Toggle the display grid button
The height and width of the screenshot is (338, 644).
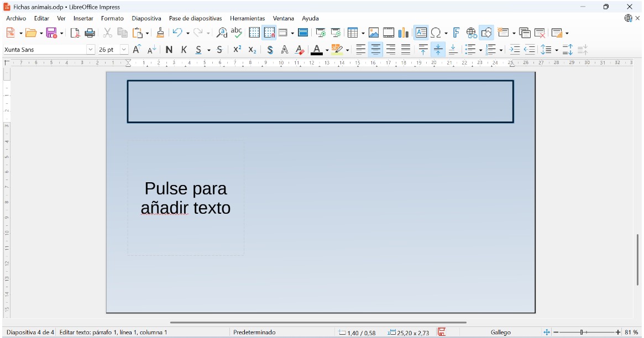pos(254,33)
